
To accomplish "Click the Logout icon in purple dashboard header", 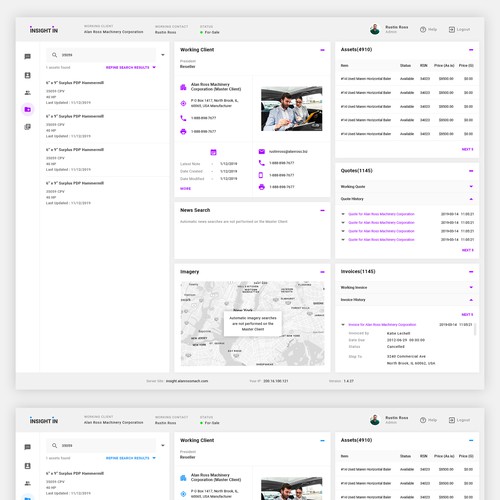I will 452,29.
